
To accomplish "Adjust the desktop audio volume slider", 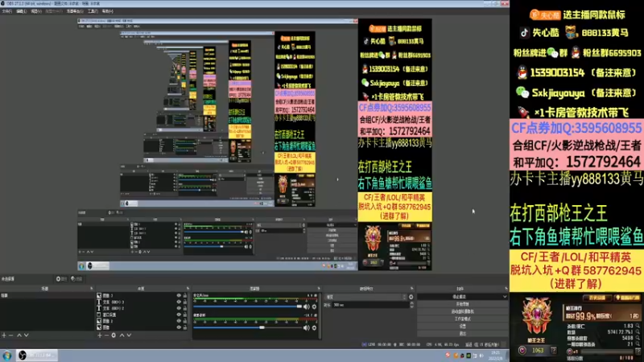I will [248, 327].
